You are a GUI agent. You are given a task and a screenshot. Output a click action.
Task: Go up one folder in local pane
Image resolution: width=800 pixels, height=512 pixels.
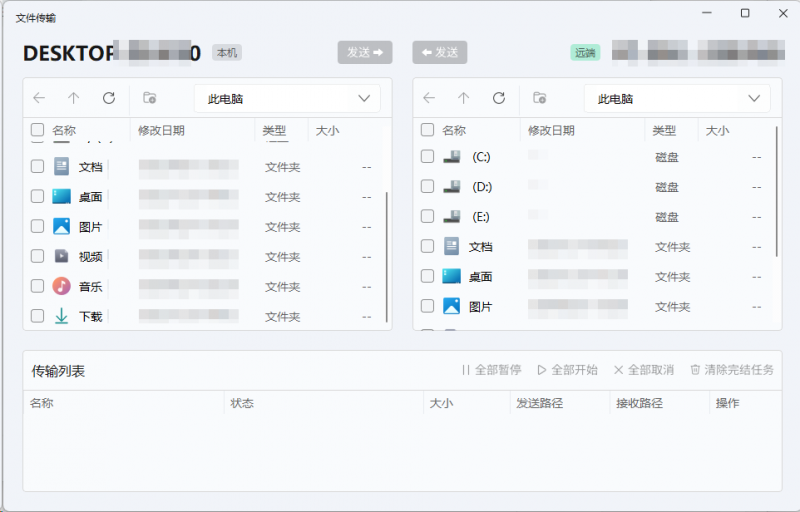[x=73, y=98]
